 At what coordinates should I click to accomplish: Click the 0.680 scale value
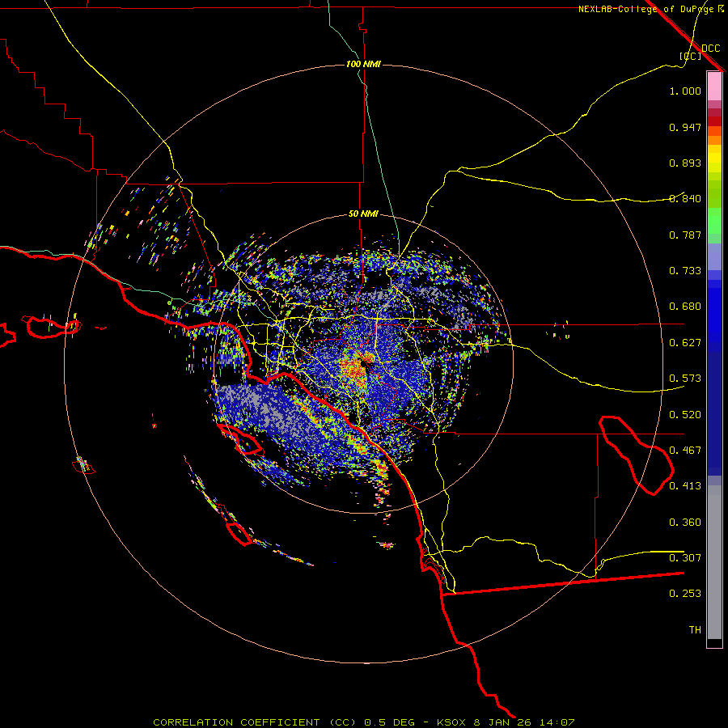coord(685,307)
